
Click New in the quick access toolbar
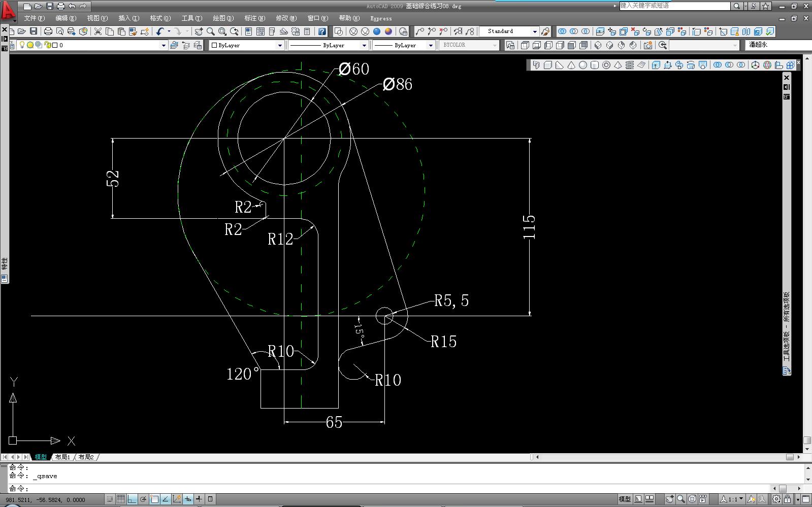point(27,6)
